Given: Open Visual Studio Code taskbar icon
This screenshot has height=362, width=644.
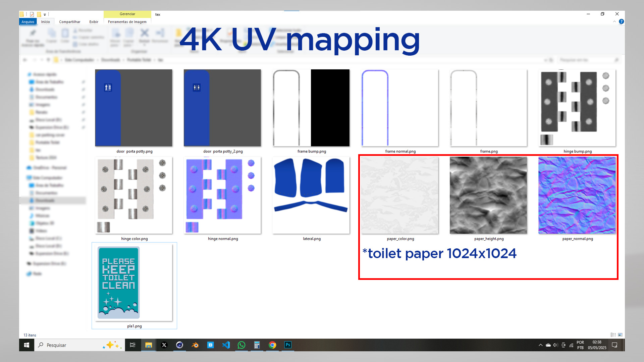Looking at the screenshot, I should point(226,345).
